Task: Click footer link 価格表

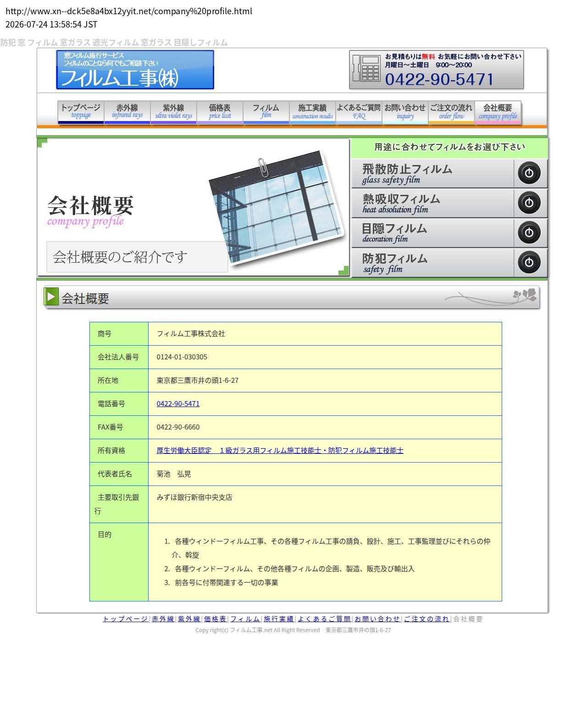Action: point(215,619)
